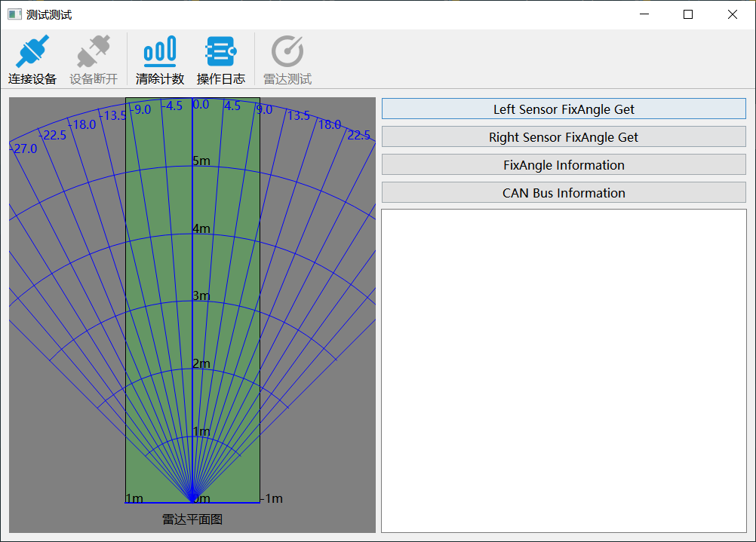The image size is (756, 542).
Task: Maximize the 测试测试 window
Action: [688, 14]
